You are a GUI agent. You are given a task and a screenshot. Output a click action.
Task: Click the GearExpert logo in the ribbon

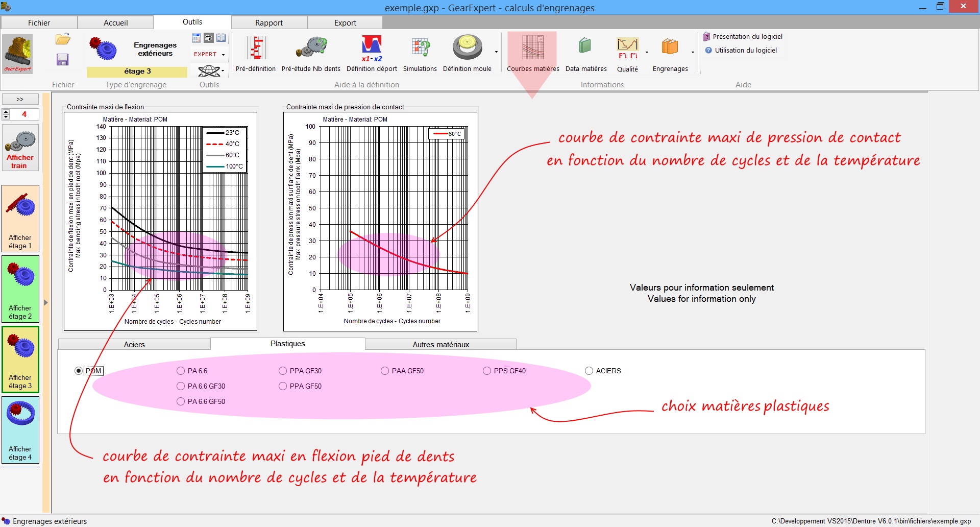coord(18,54)
